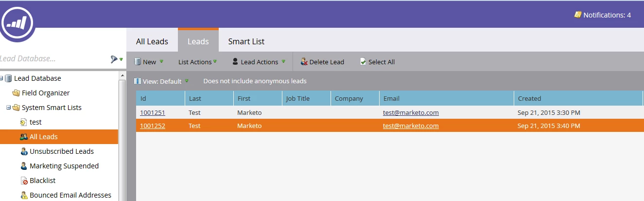The width and height of the screenshot is (644, 201).
Task: Click the Created column header
Action: (x=579, y=98)
